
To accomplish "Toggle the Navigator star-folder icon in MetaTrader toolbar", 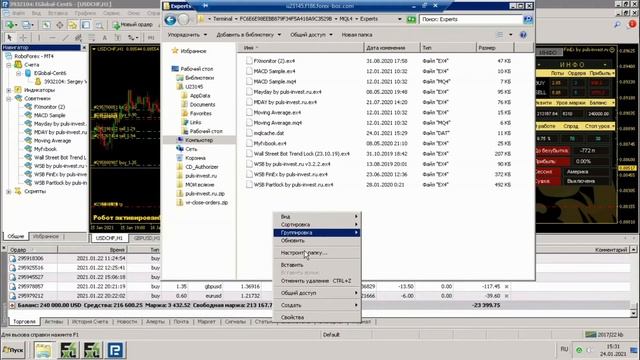I will tap(73, 25).
